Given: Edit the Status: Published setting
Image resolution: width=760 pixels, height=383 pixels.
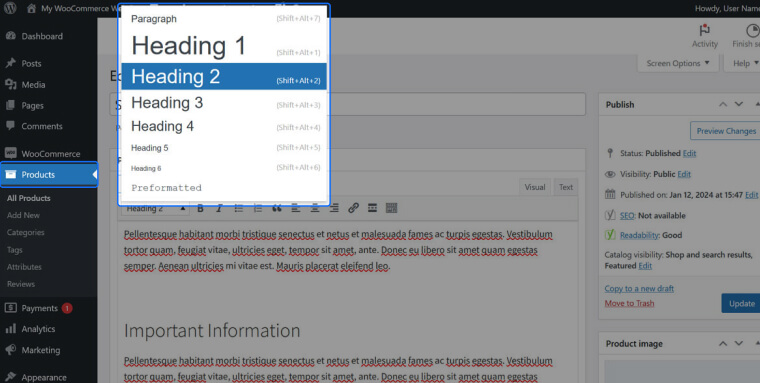Looking at the screenshot, I should click(689, 153).
